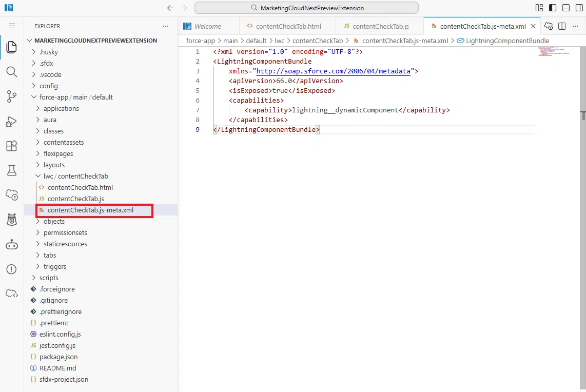
Task: Open Explorer Views and More Actions ellipsis
Action: pyautogui.click(x=166, y=26)
